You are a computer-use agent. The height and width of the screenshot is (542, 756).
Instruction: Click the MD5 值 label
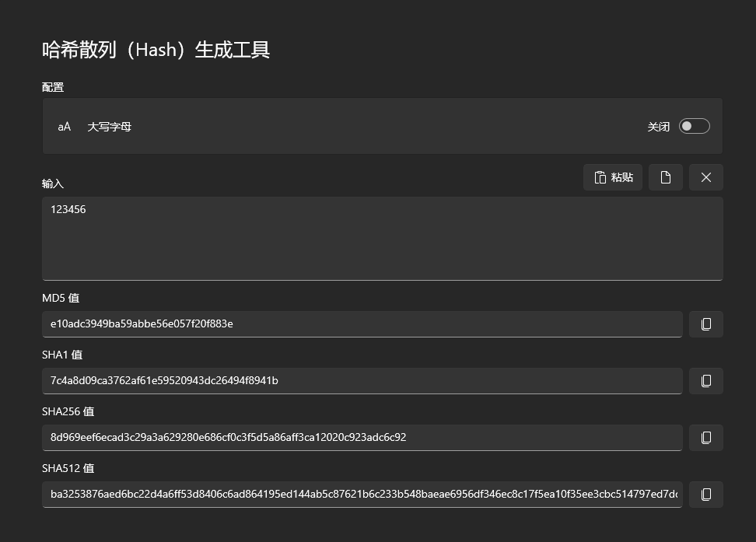tap(61, 298)
